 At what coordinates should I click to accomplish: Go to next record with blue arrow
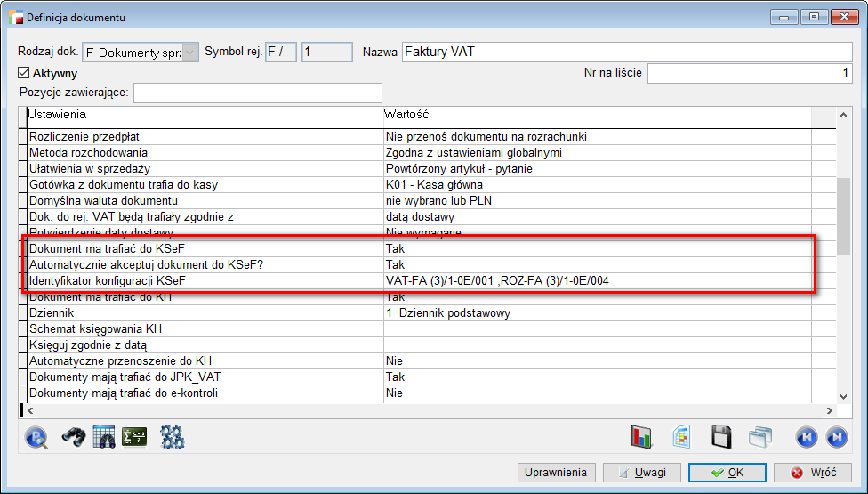pos(836,436)
